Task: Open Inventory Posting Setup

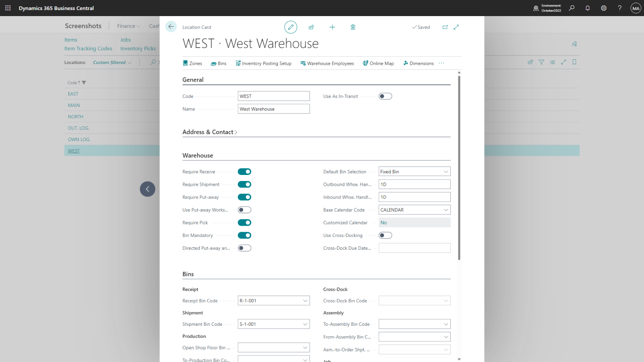Action: click(264, 63)
